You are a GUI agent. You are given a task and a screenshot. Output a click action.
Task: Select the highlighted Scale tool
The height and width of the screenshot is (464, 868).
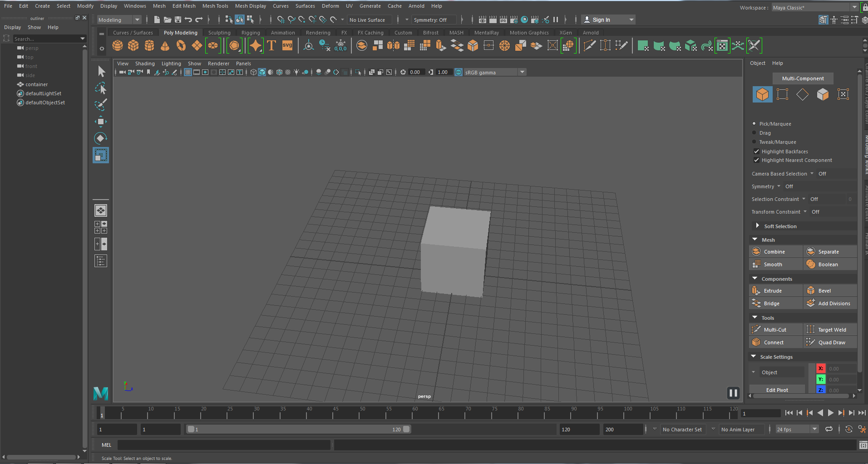[101, 155]
